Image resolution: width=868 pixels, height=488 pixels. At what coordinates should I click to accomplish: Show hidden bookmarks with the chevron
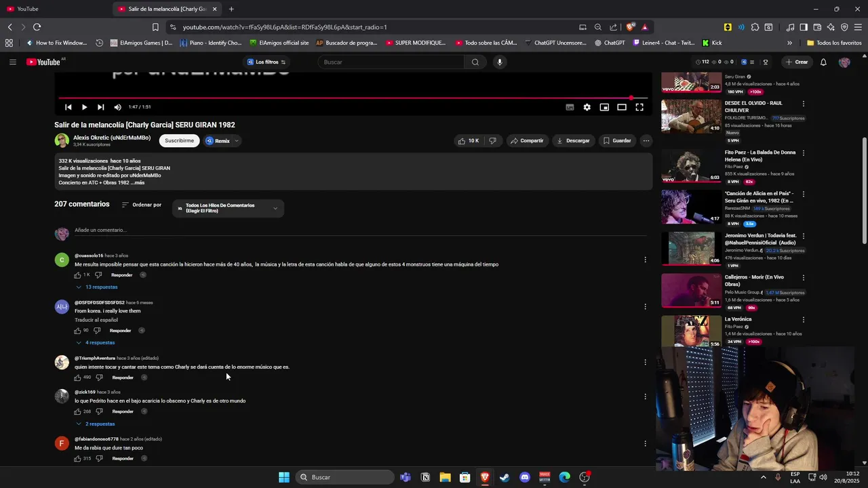789,43
